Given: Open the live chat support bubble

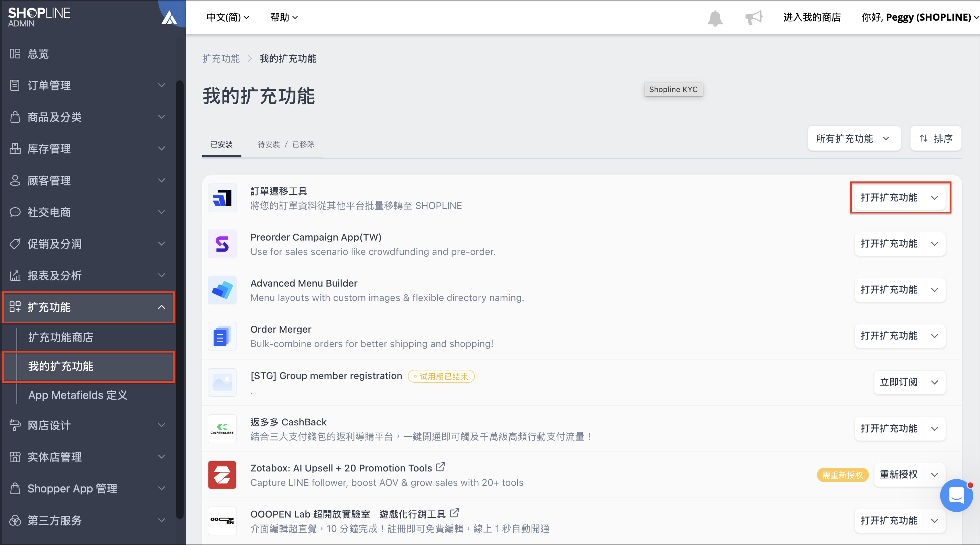Looking at the screenshot, I should point(956,495).
